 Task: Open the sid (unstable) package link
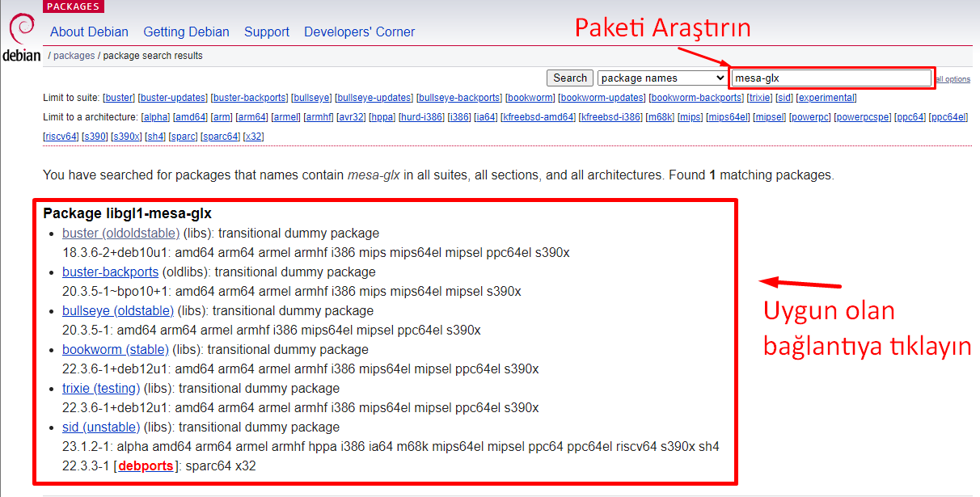pos(101,428)
